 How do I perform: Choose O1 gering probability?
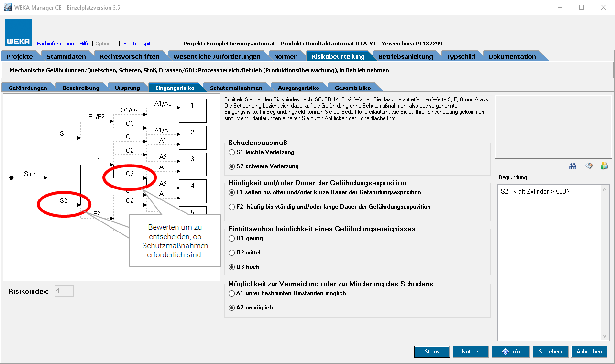tap(232, 238)
